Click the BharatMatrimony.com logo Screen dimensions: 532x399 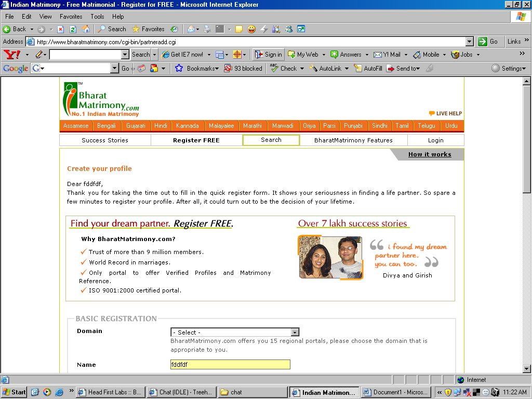(x=101, y=100)
